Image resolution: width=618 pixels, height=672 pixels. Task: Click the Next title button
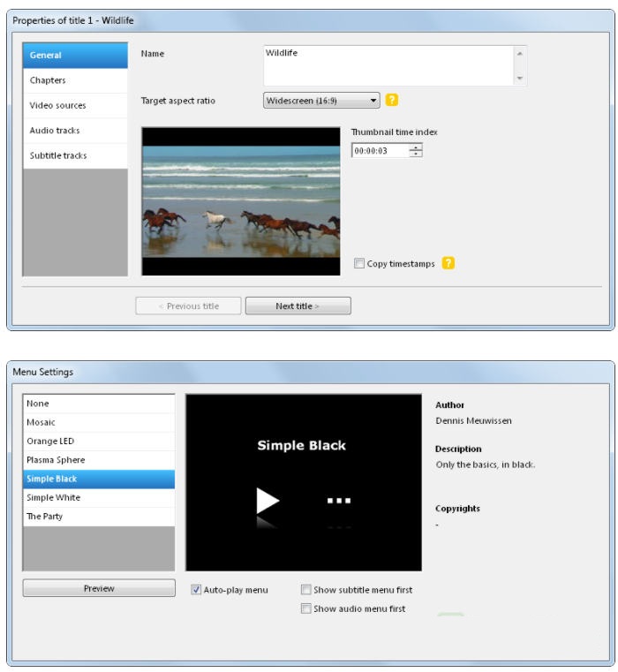pyautogui.click(x=298, y=306)
